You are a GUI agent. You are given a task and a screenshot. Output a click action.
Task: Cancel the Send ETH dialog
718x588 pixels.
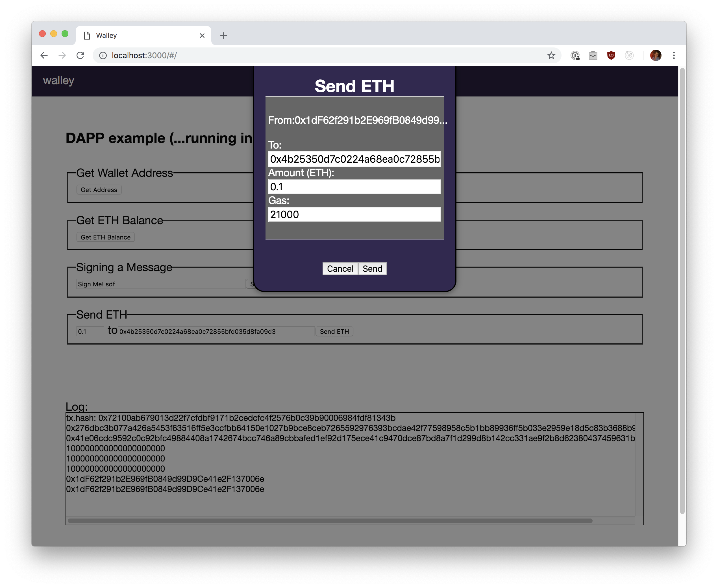point(340,269)
